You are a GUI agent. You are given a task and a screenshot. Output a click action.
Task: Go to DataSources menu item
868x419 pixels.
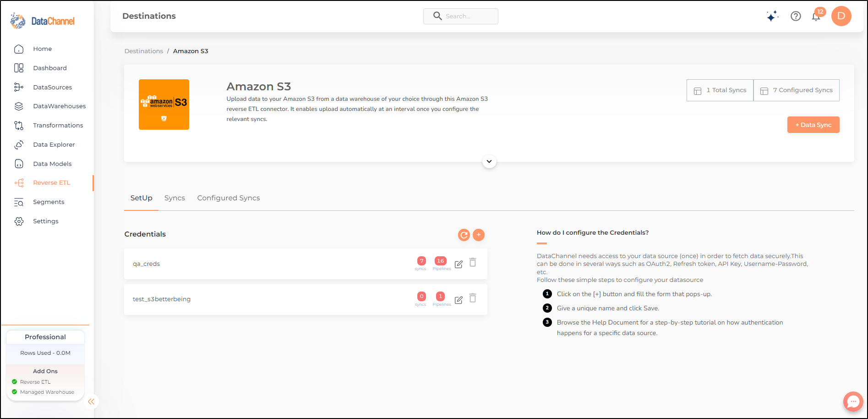[53, 87]
